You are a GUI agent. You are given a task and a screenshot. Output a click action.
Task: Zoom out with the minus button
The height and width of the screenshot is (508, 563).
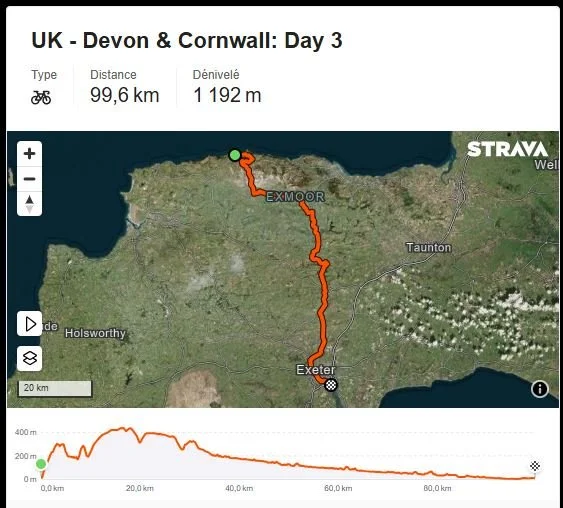pos(29,179)
